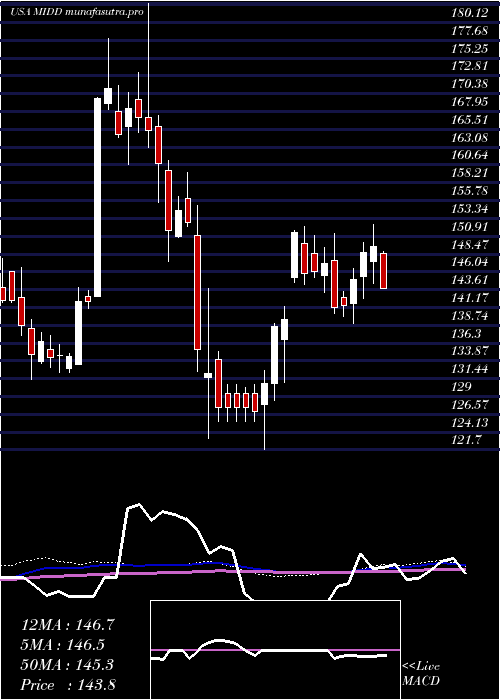Select the 136.3 price axis label
500x700 pixels.
tap(467, 333)
